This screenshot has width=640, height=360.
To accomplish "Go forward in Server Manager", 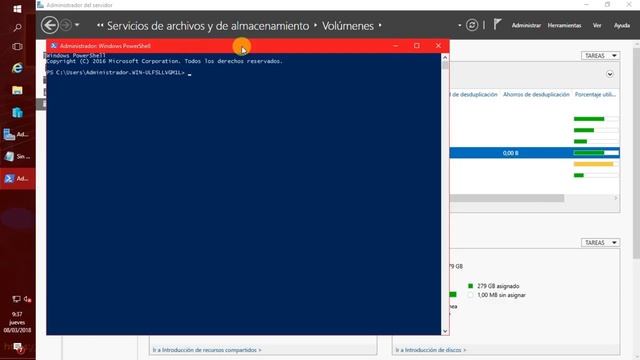I will click(66, 25).
